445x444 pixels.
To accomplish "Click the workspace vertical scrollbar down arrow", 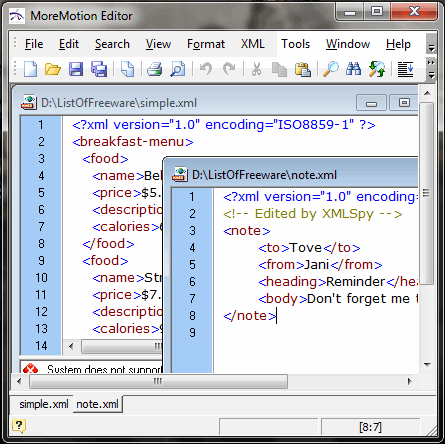I will click(427, 365).
